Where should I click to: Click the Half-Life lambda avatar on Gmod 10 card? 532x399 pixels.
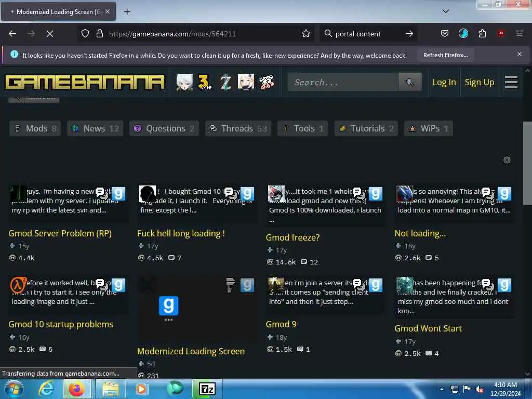pos(18,285)
